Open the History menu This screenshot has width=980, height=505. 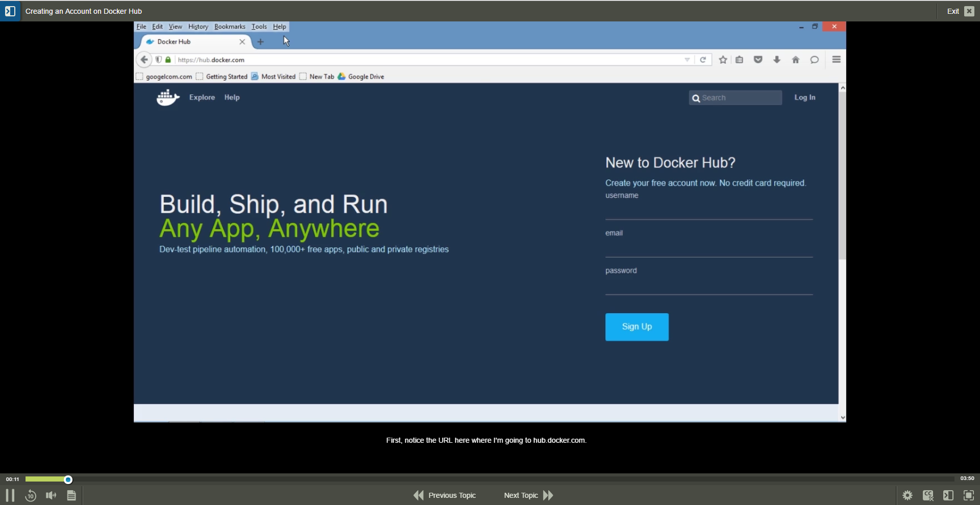(198, 27)
